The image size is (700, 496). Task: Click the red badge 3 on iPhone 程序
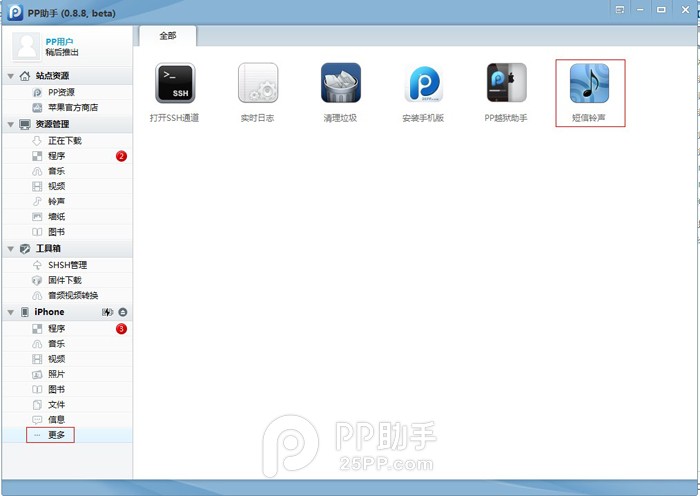click(121, 329)
